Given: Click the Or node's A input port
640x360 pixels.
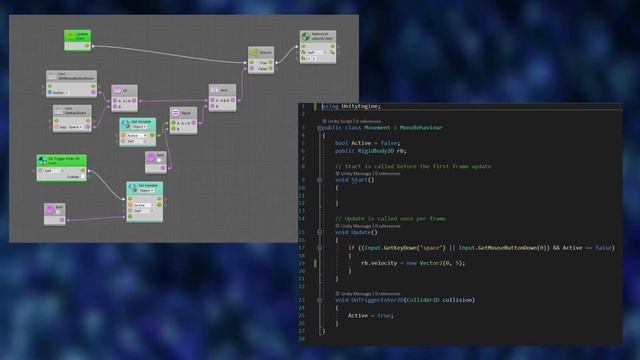Looking at the screenshot, I should pyautogui.click(x=115, y=100).
